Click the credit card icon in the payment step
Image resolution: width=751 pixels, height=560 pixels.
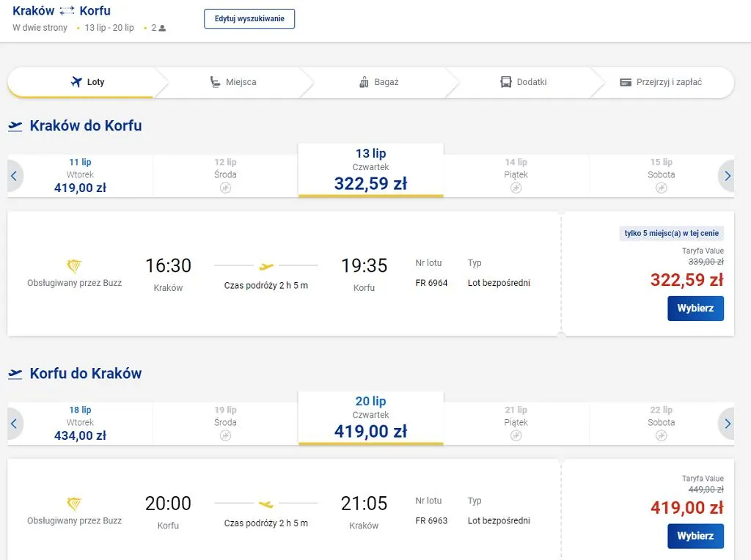tap(626, 82)
